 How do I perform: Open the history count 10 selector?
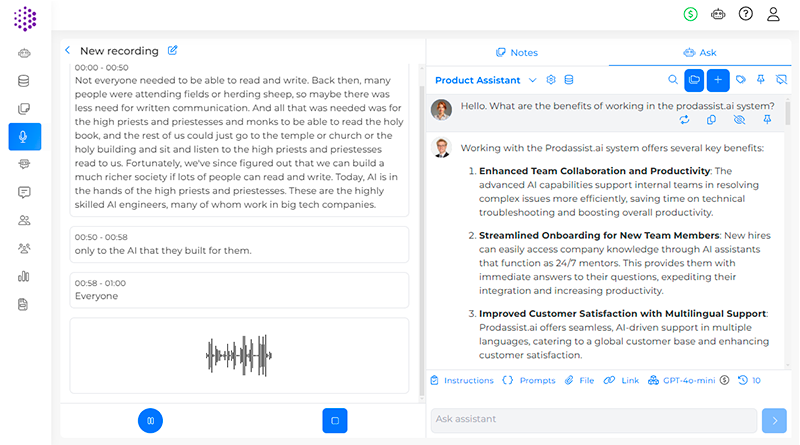[x=749, y=380]
